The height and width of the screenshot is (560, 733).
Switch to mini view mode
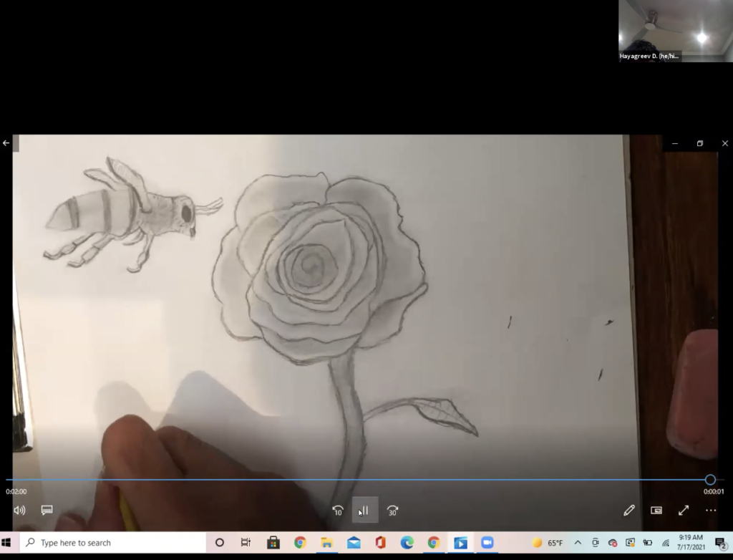(656, 511)
